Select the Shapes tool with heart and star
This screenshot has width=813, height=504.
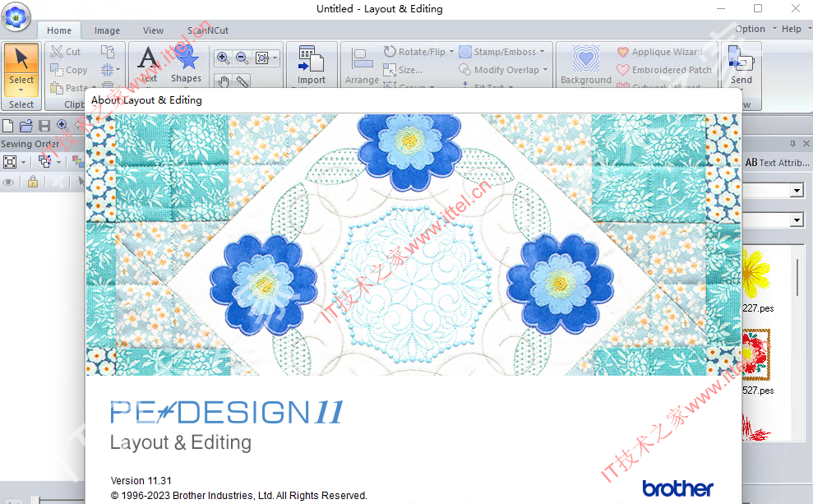tap(186, 64)
